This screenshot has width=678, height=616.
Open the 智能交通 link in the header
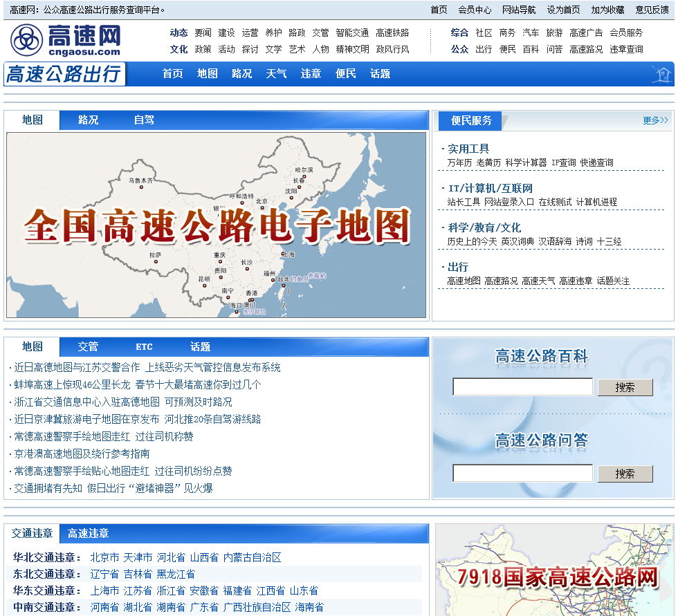(352, 32)
